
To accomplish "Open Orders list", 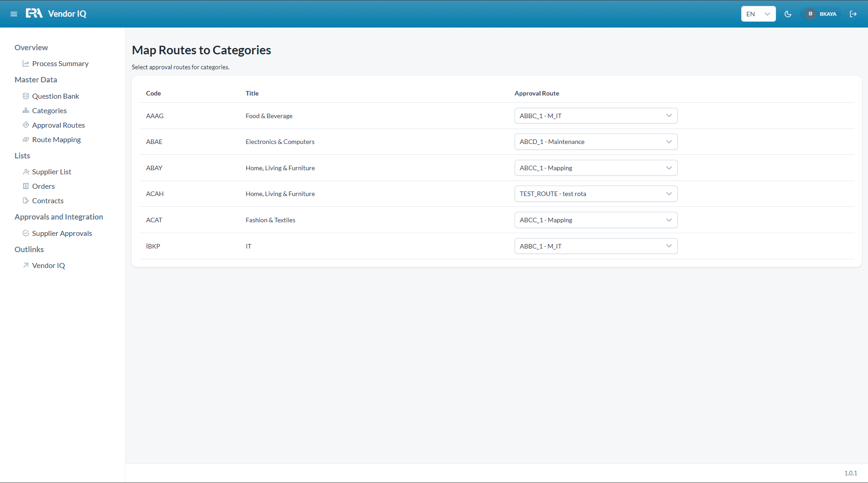I will click(x=43, y=186).
